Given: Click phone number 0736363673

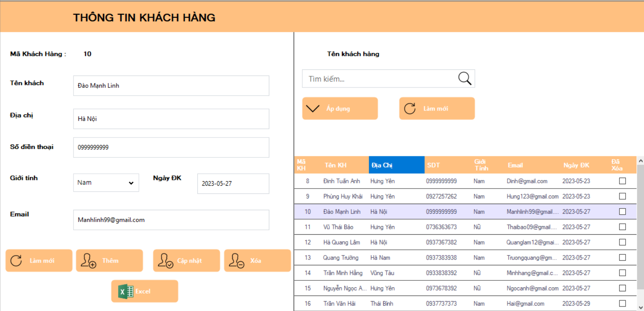Looking at the screenshot, I should coord(441,227).
